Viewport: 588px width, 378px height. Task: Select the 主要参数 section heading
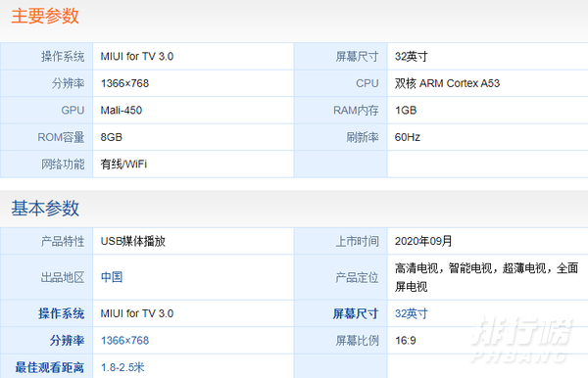coord(45,16)
